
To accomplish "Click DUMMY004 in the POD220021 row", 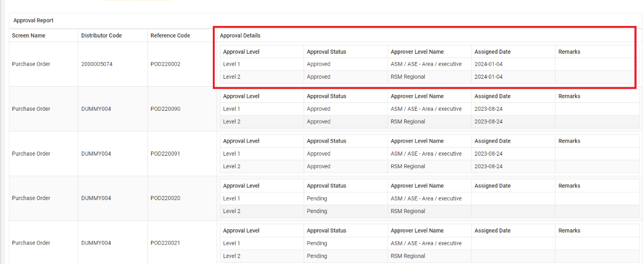I will pyautogui.click(x=96, y=243).
